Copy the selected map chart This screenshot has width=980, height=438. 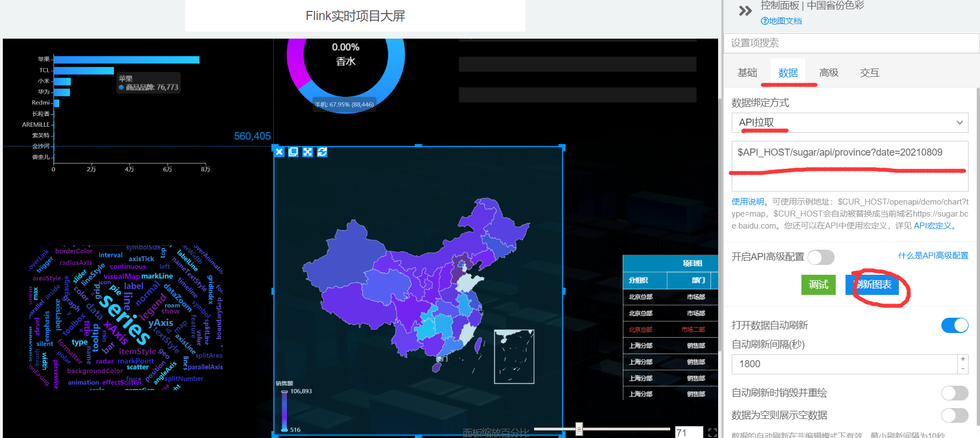pos(293,152)
